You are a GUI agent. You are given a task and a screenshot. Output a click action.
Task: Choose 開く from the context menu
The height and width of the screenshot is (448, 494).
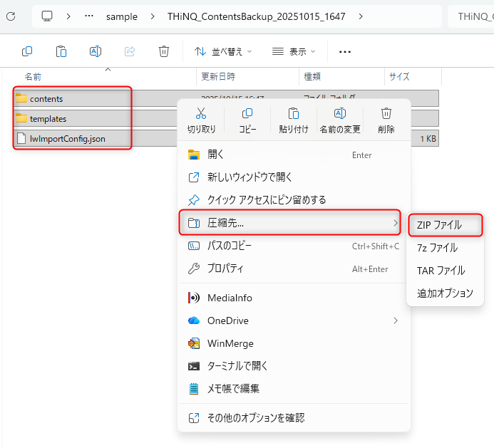click(294, 155)
